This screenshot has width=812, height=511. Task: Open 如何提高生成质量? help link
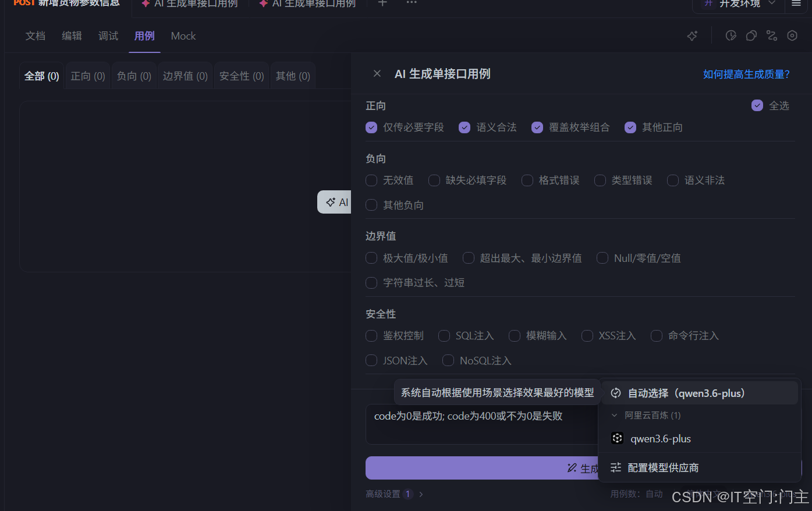coord(746,74)
